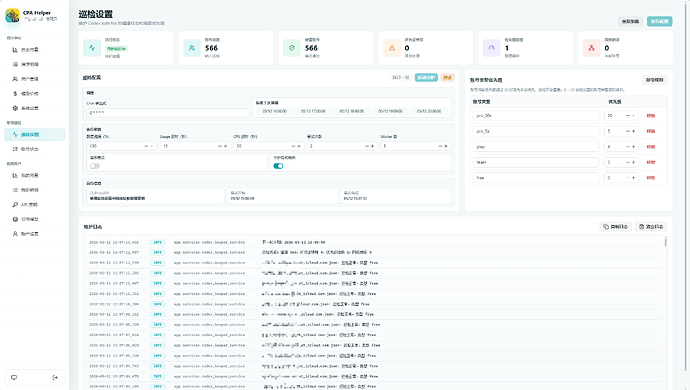The width and height of the screenshot is (690, 390).
Task: Click the users icon on the first 566 card
Action: click(x=192, y=48)
